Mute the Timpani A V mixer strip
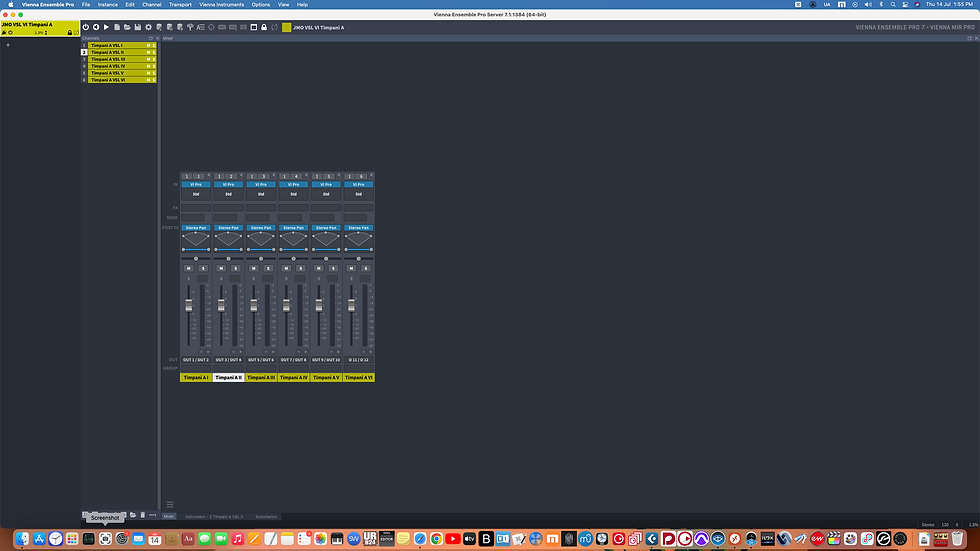Image resolution: width=980 pixels, height=551 pixels. click(319, 268)
